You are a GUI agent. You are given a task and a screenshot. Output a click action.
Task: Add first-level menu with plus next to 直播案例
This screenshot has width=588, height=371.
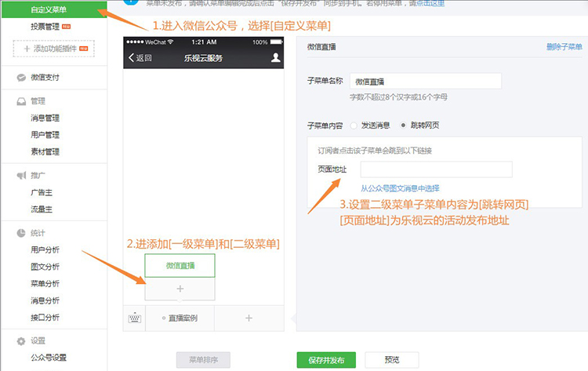[249, 318]
